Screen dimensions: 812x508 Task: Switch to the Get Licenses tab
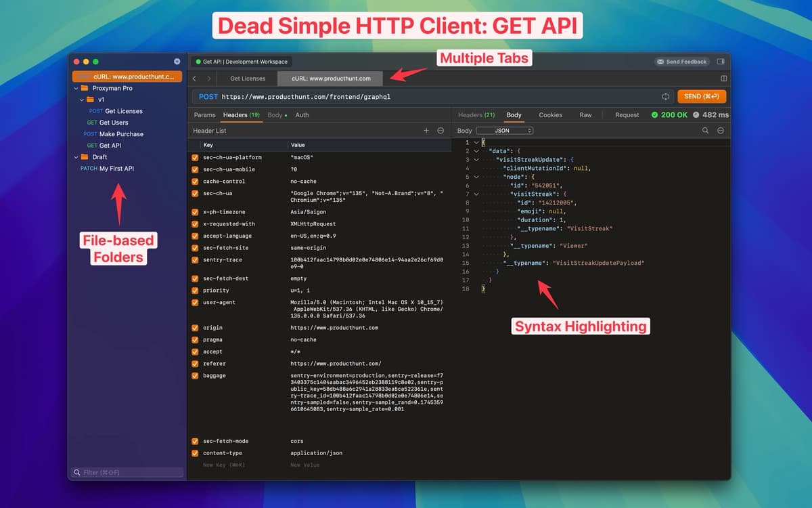248,79
